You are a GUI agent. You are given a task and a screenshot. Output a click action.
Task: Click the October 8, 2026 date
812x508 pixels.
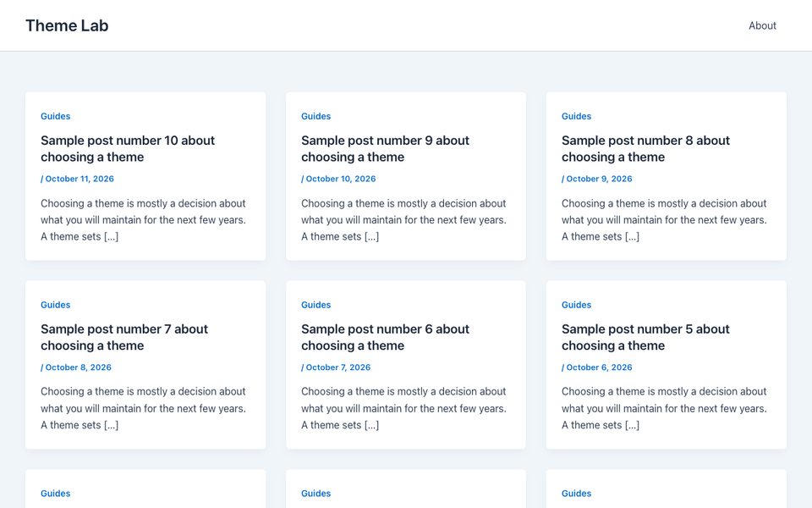tap(78, 367)
